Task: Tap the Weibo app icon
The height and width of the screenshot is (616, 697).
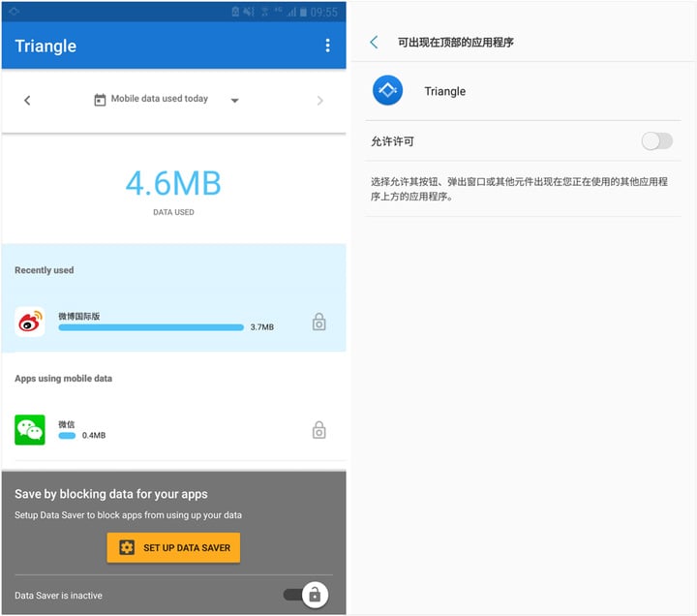Action: 30,322
